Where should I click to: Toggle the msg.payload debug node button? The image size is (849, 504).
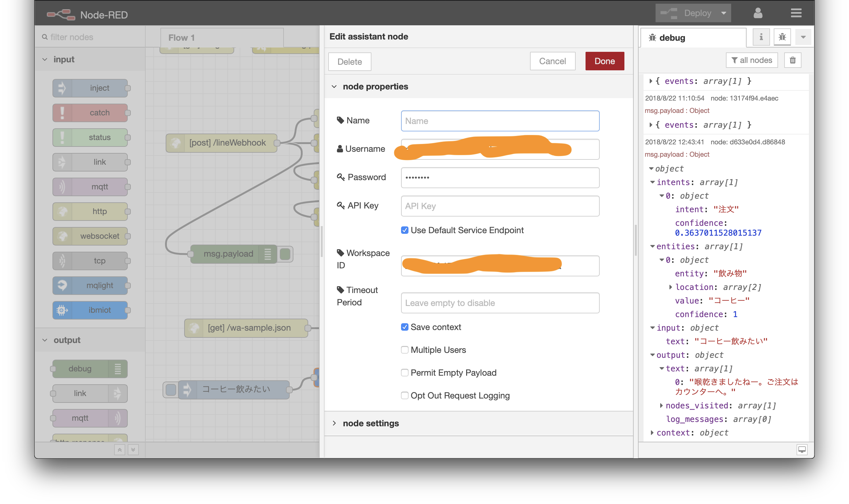(285, 254)
